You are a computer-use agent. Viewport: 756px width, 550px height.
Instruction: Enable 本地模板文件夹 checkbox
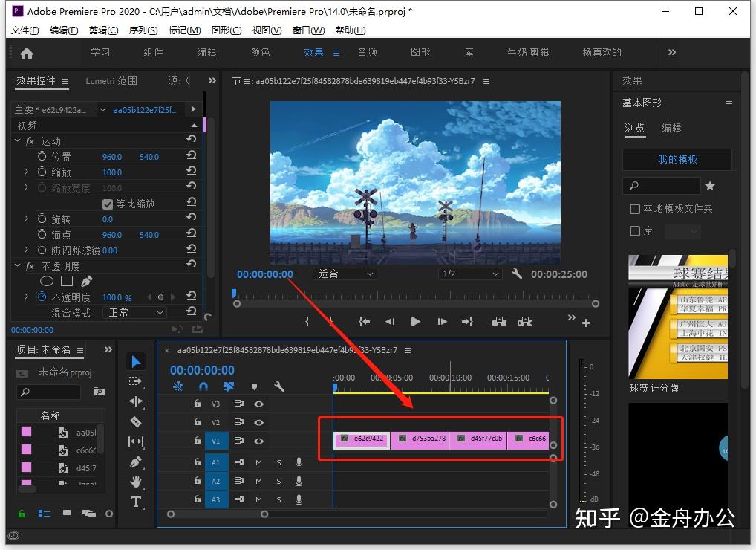point(635,208)
